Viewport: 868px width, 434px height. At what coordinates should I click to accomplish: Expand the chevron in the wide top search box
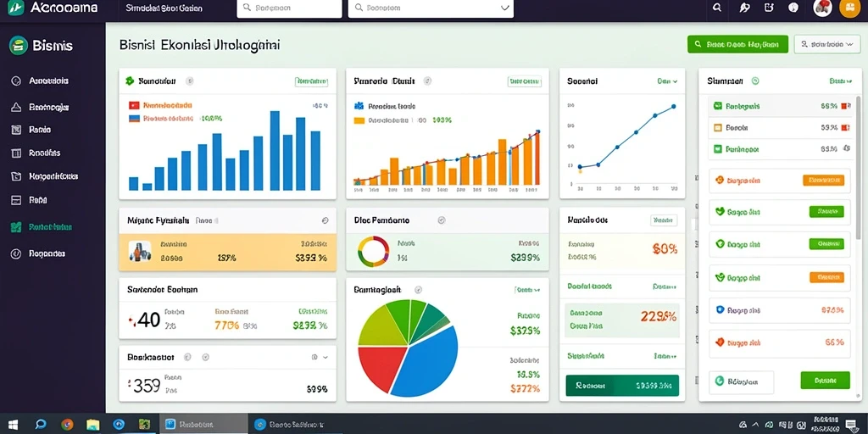click(x=504, y=8)
